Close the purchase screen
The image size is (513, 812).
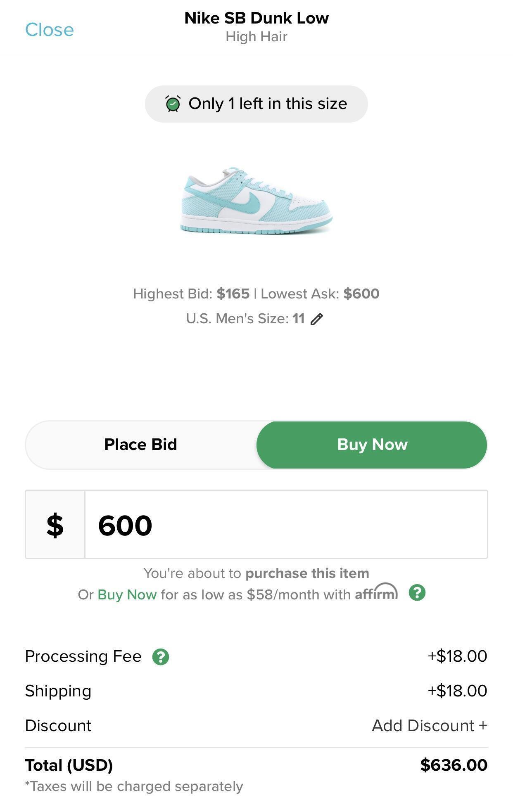pyautogui.click(x=50, y=30)
